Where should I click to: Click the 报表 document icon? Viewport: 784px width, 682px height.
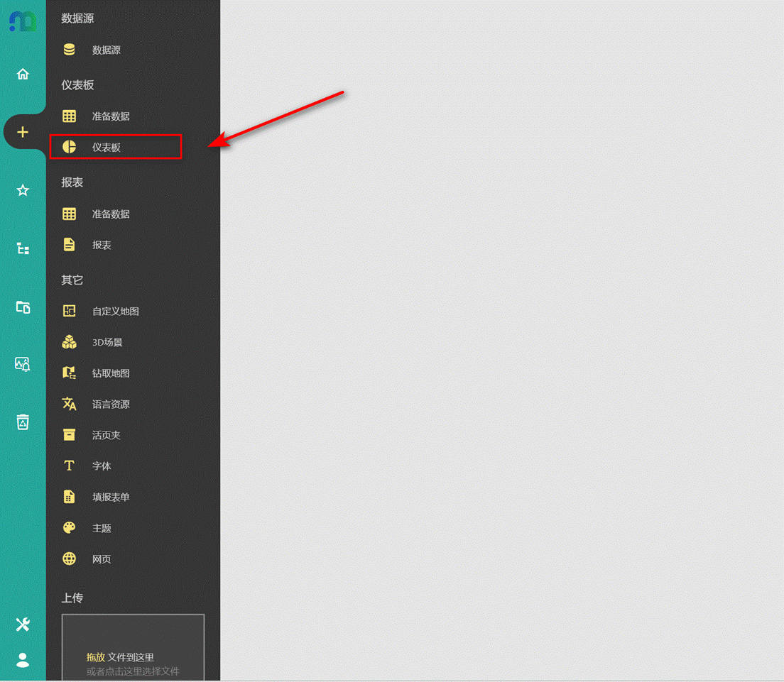(x=69, y=244)
